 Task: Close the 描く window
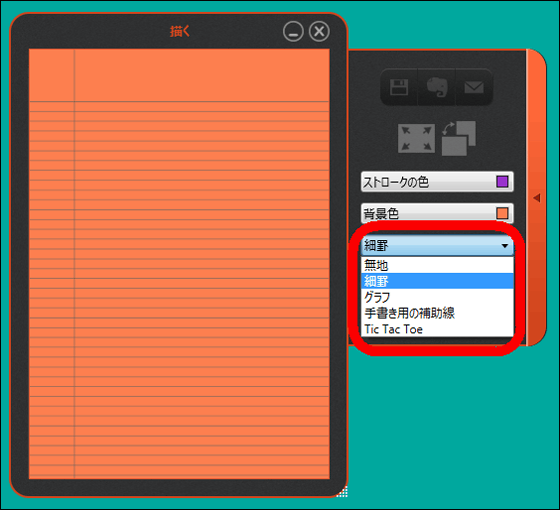tap(319, 31)
